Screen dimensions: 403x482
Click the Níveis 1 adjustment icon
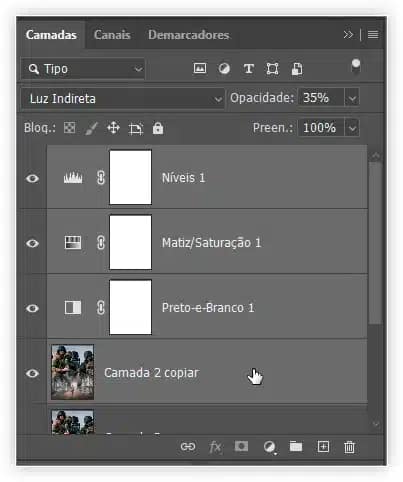(73, 178)
